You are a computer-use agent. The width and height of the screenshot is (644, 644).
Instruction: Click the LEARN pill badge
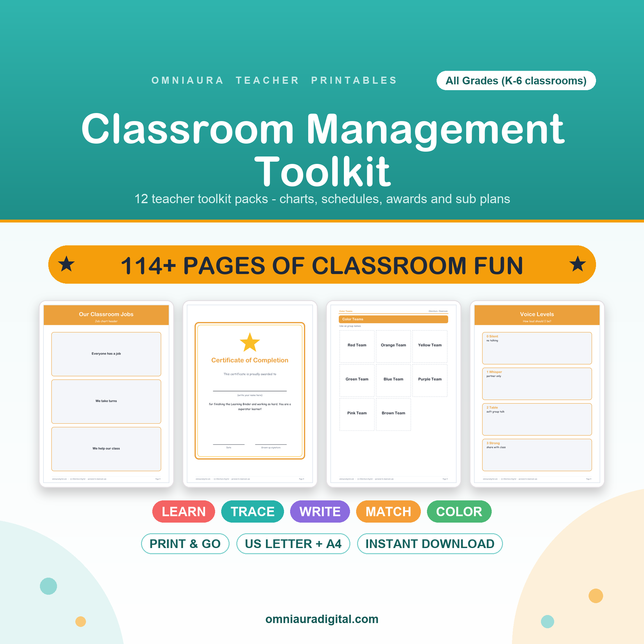184,511
